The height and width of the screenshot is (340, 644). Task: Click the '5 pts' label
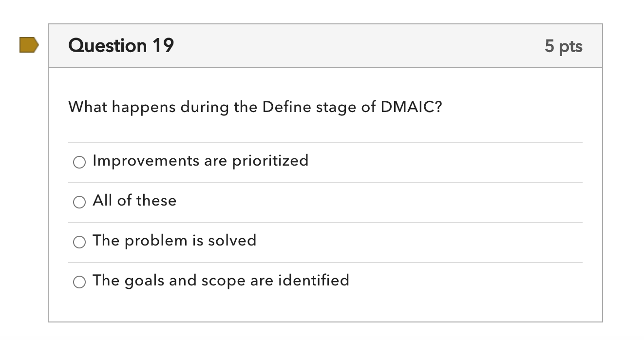click(564, 46)
